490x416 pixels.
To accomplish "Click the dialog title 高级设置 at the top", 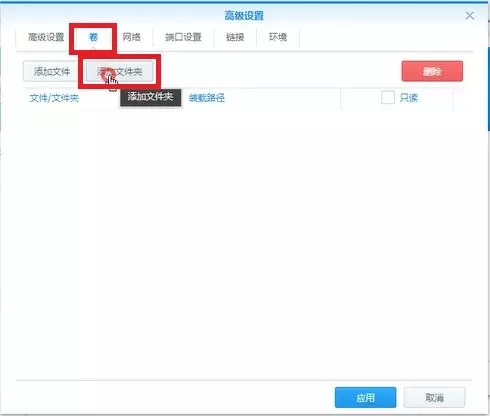I will (244, 16).
